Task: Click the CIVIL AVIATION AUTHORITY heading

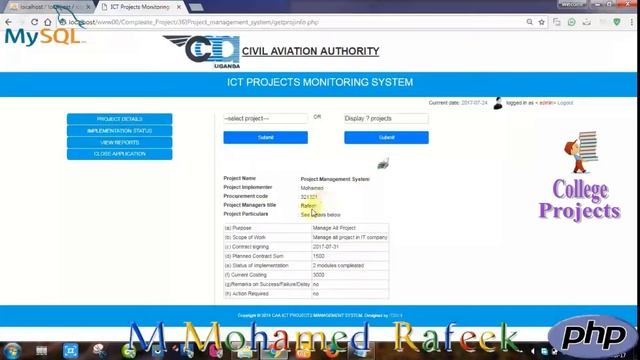Action: (x=311, y=51)
